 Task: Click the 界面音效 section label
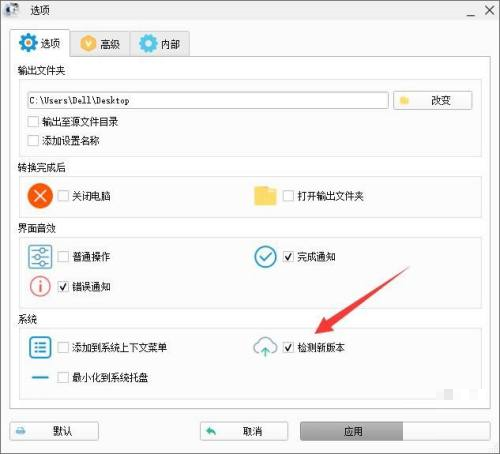coord(37,228)
